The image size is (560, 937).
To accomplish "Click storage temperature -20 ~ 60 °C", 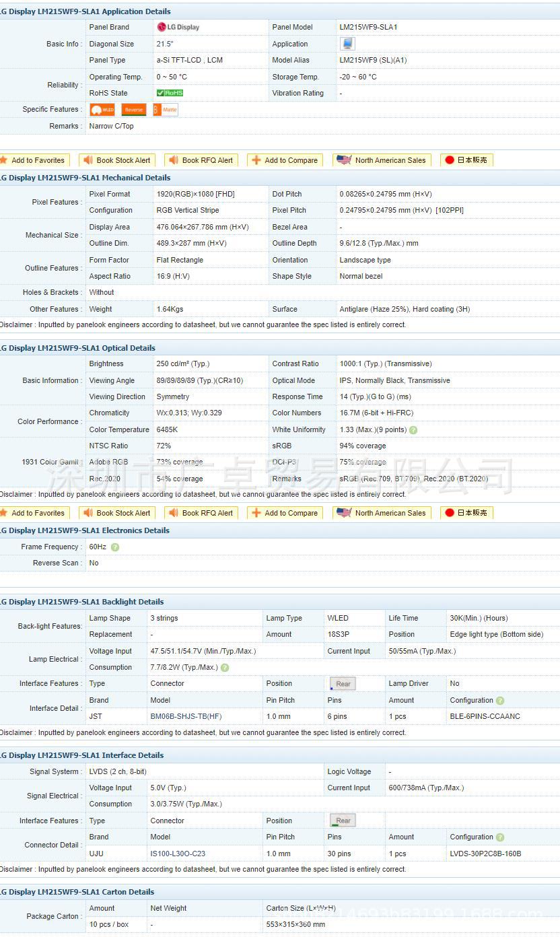I will tap(358, 77).
